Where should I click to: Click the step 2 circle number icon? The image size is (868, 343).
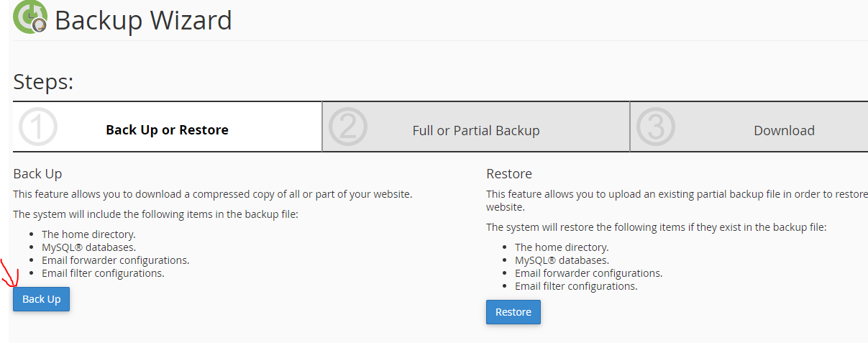click(x=347, y=127)
